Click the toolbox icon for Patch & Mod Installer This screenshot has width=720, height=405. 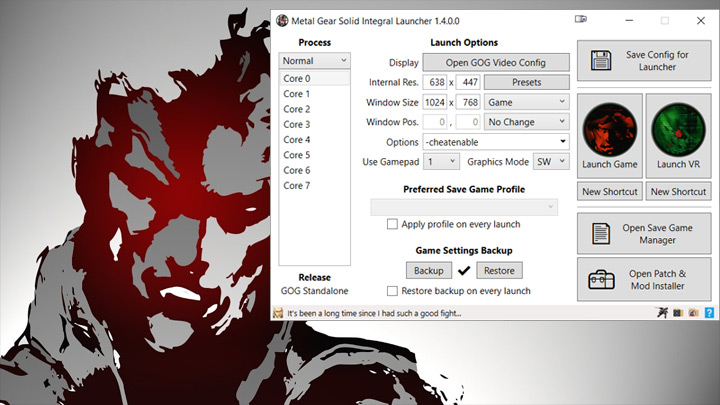[601, 279]
